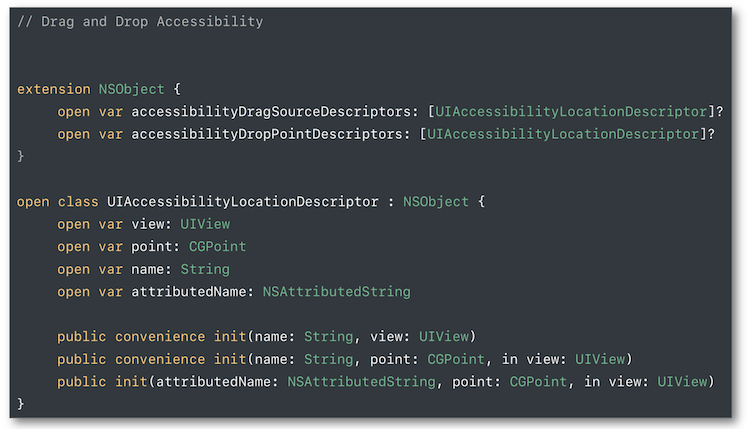Click NSAttributedString in the attributedName property line
750x429 pixels.
coord(336,291)
